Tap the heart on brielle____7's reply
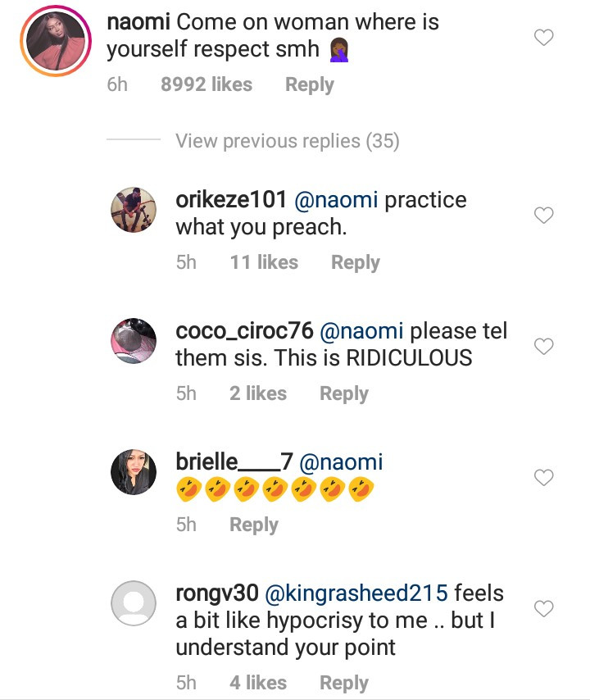 click(543, 477)
